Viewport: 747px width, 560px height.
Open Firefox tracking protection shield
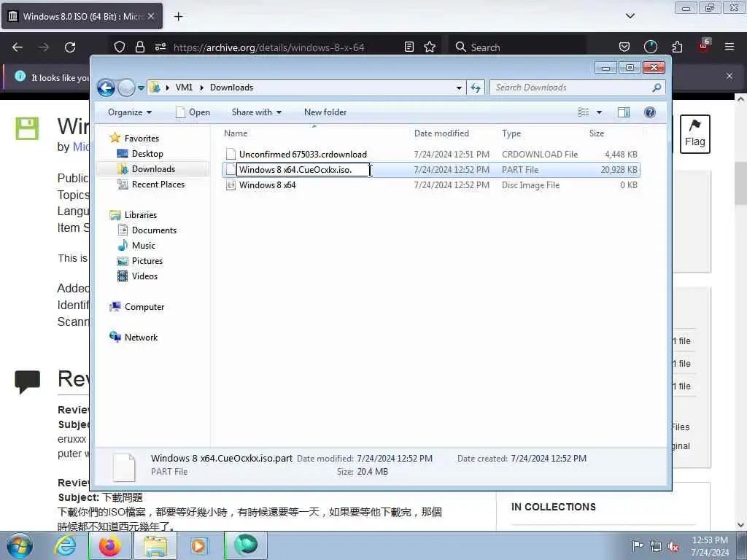[x=120, y=47]
